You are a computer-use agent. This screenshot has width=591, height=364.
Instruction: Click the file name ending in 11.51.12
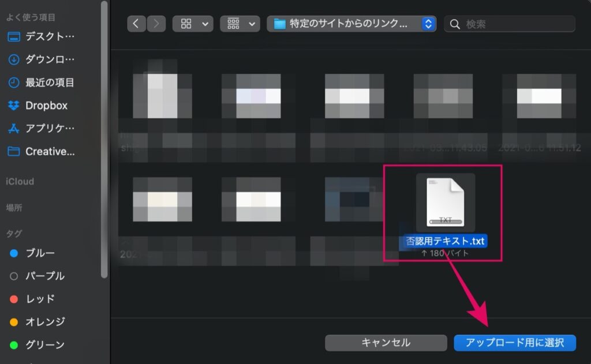click(x=540, y=148)
